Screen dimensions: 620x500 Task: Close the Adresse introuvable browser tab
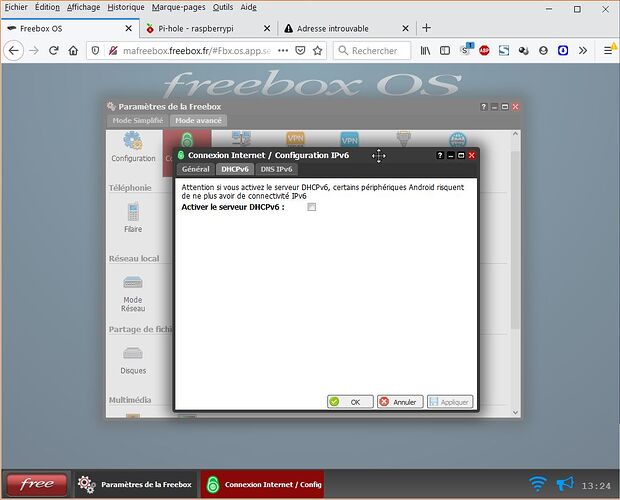(405, 28)
